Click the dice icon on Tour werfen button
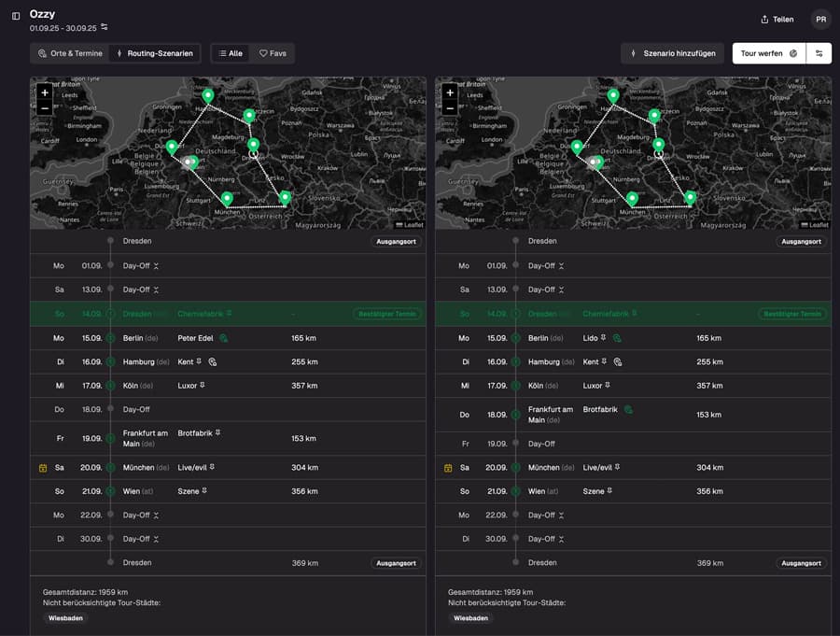The width and height of the screenshot is (840, 636). [x=792, y=53]
